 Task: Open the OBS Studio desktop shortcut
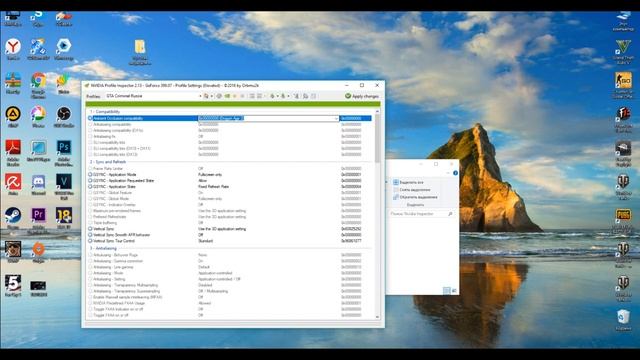(64, 117)
